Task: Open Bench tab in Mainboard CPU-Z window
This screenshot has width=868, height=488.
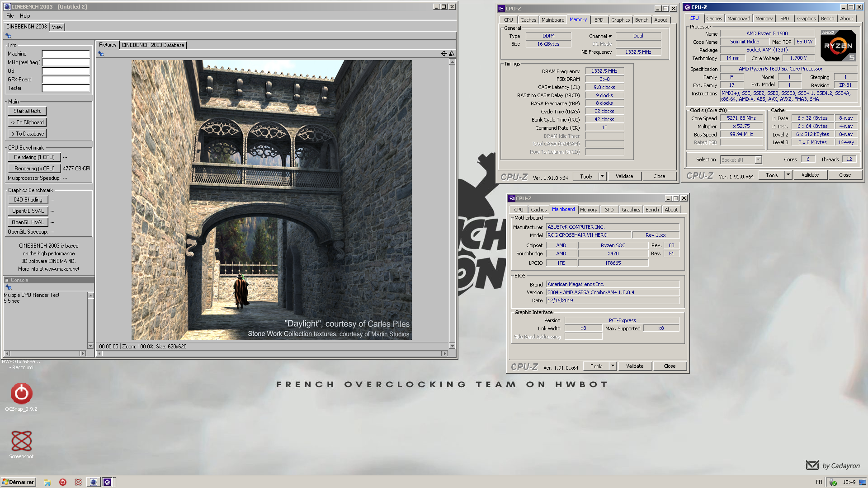Action: pyautogui.click(x=652, y=210)
